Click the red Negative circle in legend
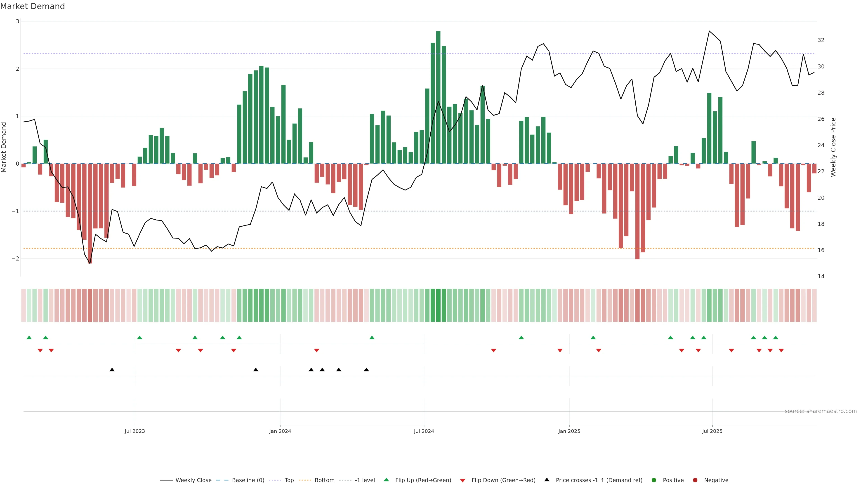 tap(695, 480)
